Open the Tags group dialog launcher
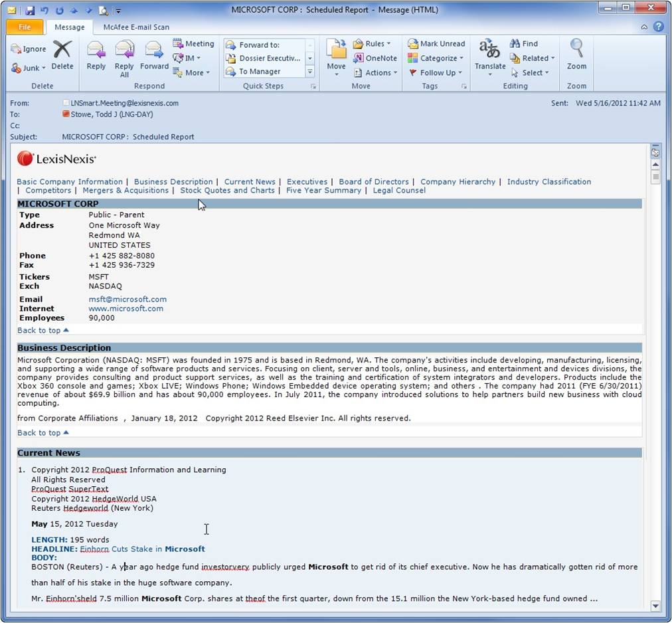 463,86
